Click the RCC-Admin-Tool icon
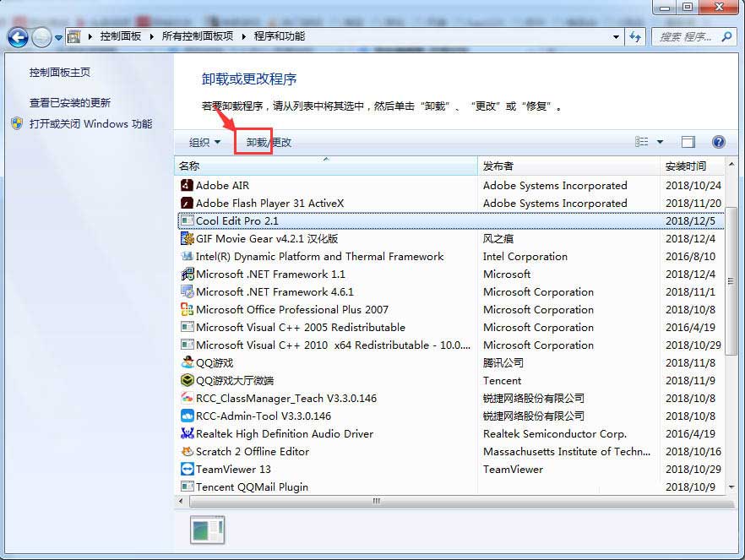 click(x=188, y=416)
